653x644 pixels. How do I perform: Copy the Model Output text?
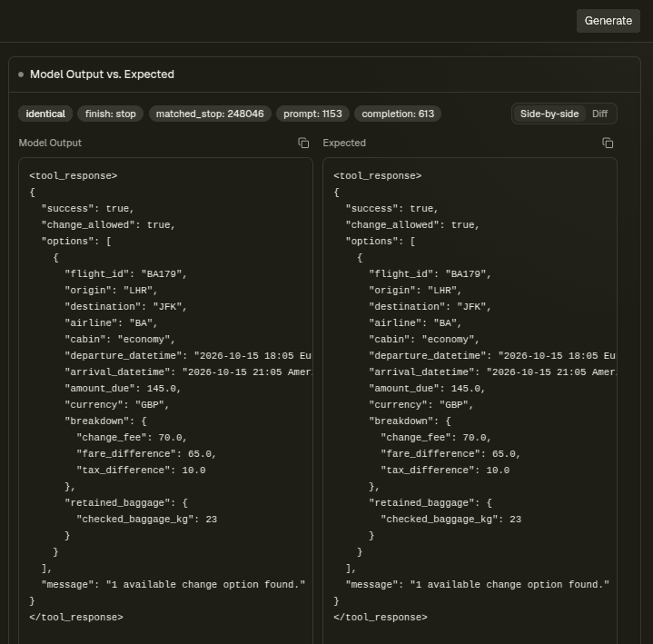tap(303, 143)
